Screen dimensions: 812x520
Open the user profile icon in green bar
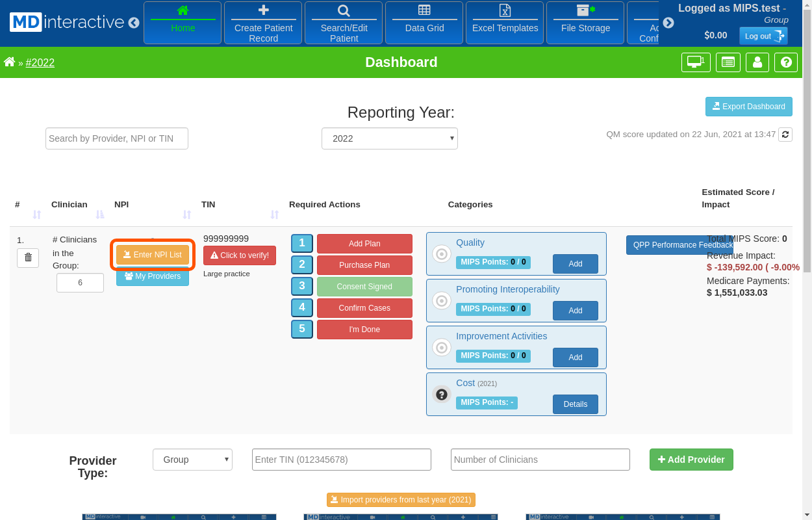tap(757, 62)
